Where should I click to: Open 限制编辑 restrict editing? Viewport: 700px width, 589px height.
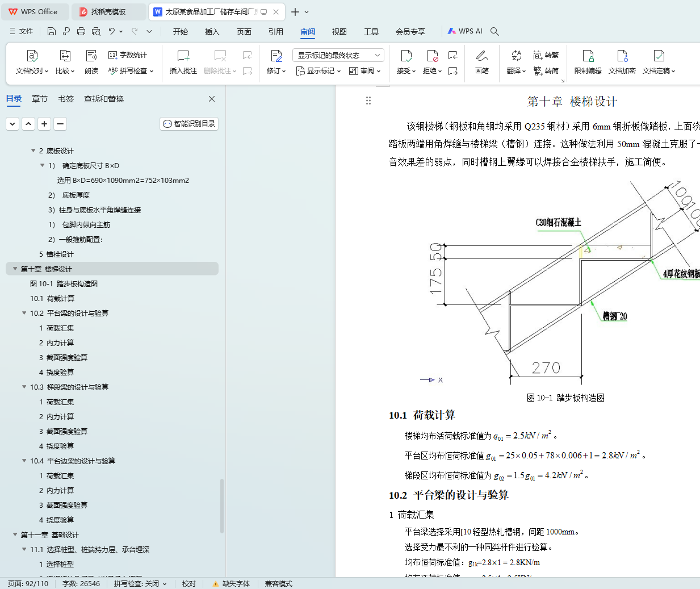coord(588,62)
